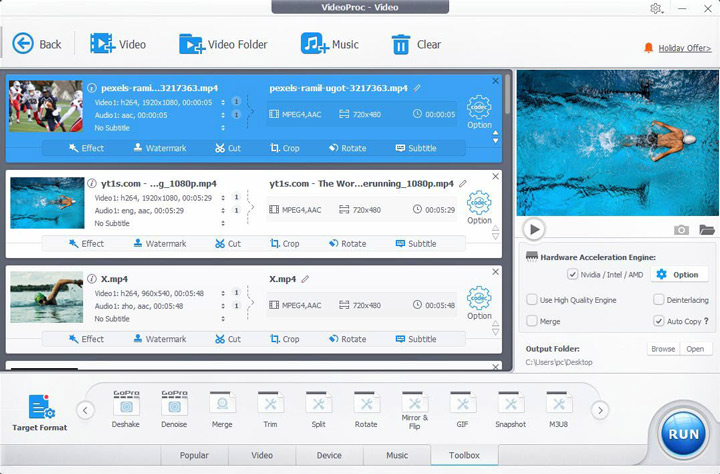Screen dimensions: 720x474
Task: Enable Deinterlacing option
Action: tap(658, 300)
